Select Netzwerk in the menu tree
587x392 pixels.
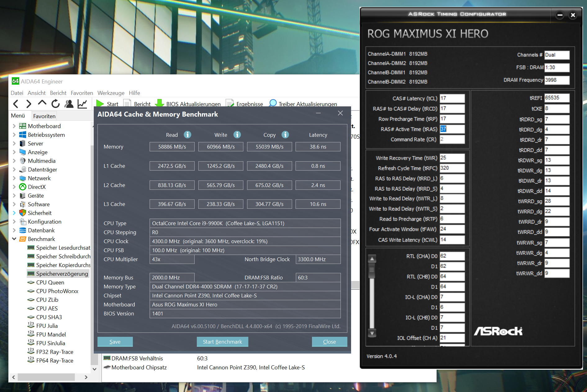[39, 178]
